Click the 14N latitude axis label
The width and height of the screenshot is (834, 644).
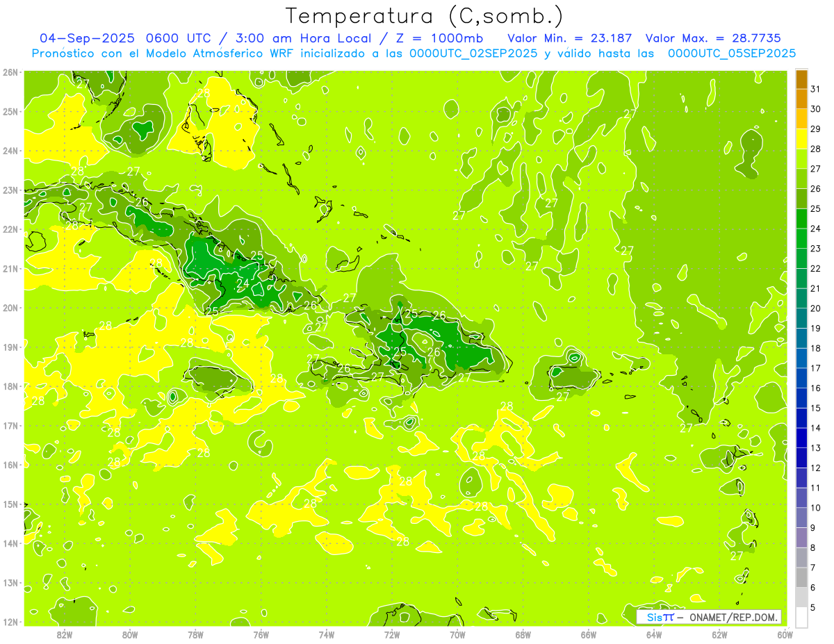10,543
